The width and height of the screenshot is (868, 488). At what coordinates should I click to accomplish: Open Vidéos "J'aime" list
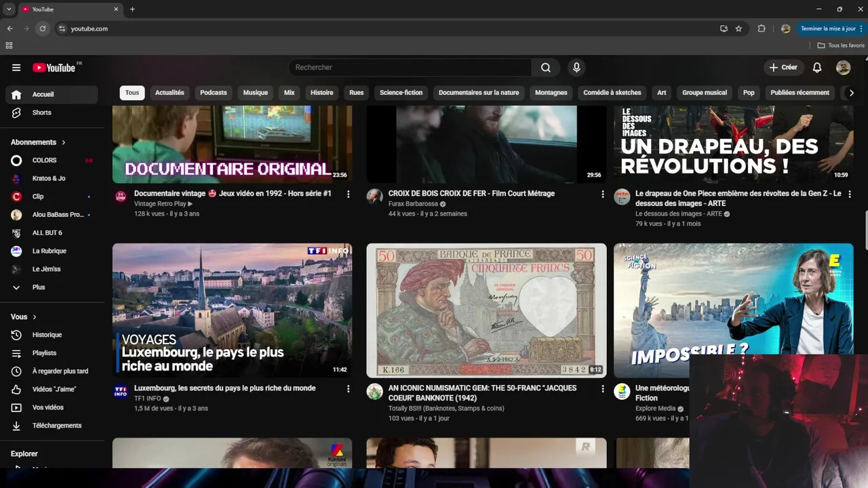52,389
